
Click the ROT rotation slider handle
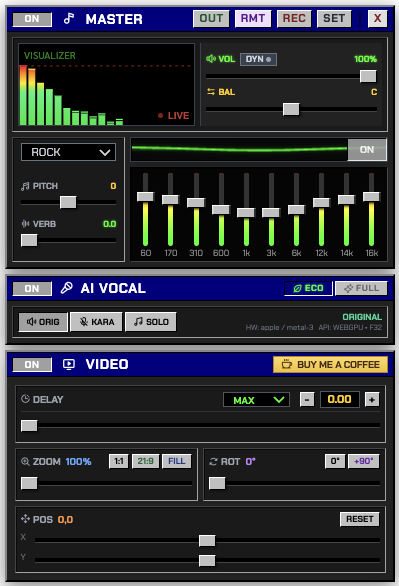click(217, 483)
